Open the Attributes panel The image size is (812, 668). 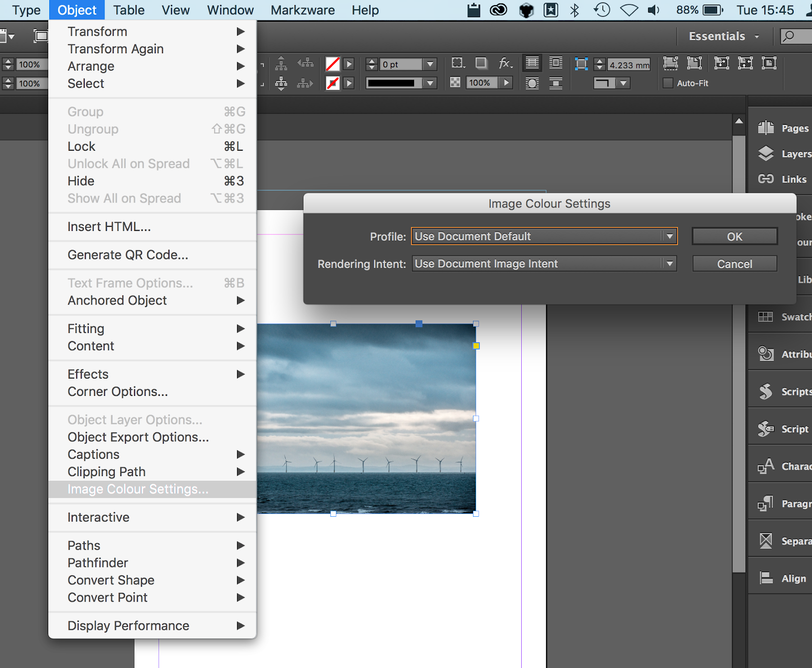(x=784, y=354)
